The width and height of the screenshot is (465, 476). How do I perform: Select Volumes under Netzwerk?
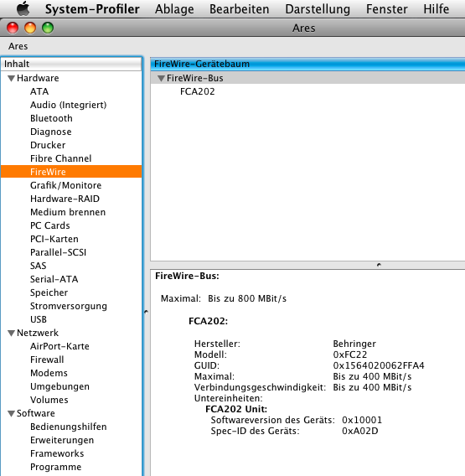click(x=49, y=400)
